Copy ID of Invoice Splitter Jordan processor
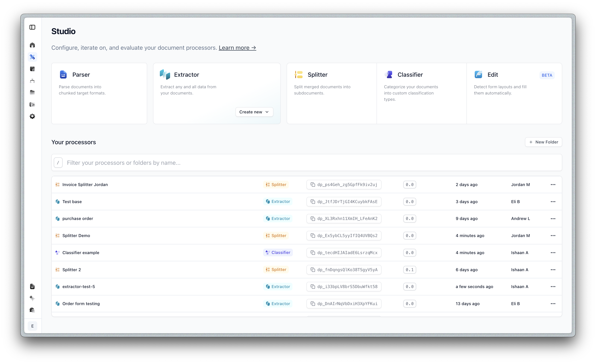Image resolution: width=596 pixels, height=364 pixels. click(x=313, y=185)
